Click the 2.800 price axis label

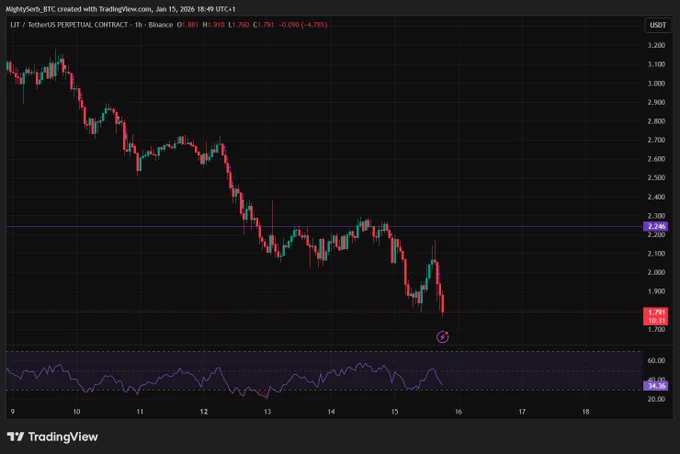(656, 121)
